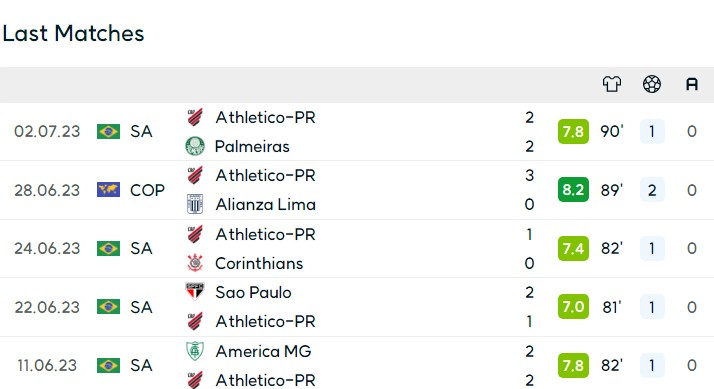Click COP competition label
714x389 pixels.
pos(147,190)
